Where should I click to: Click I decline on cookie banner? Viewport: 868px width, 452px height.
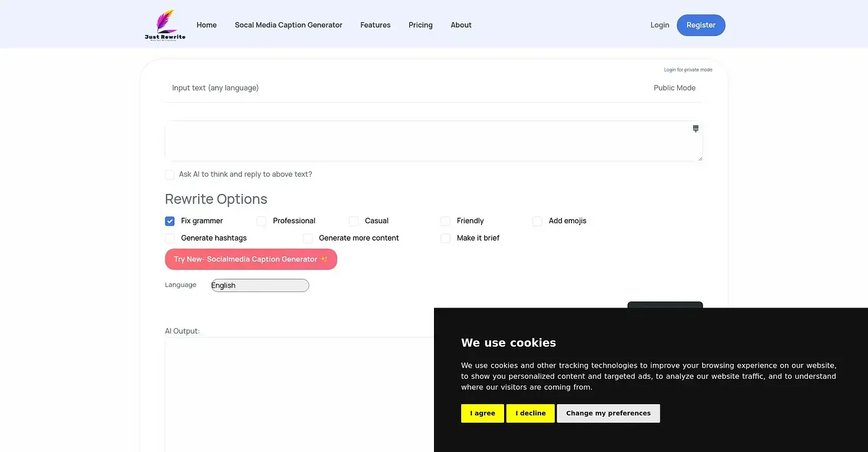coord(531,414)
